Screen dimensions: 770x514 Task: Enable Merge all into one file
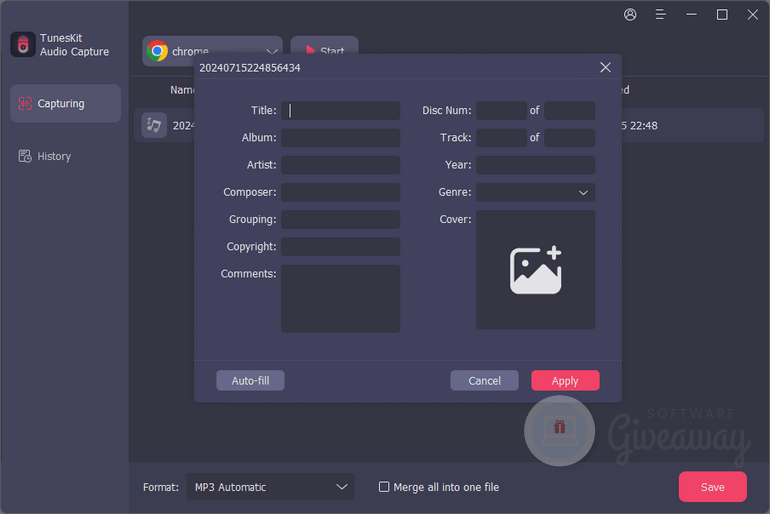(x=384, y=487)
